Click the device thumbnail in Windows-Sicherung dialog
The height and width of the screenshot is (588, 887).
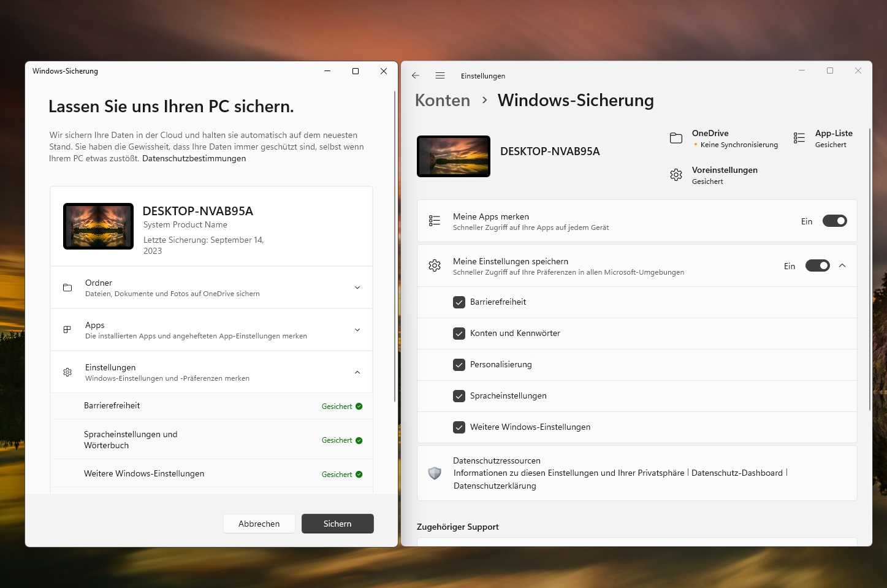(98, 226)
